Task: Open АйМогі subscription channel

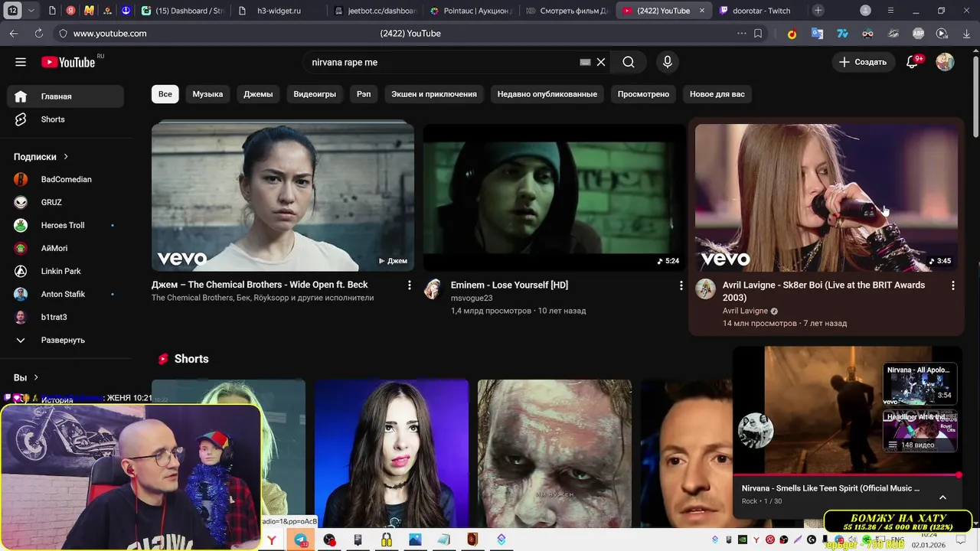Action: pos(65,248)
